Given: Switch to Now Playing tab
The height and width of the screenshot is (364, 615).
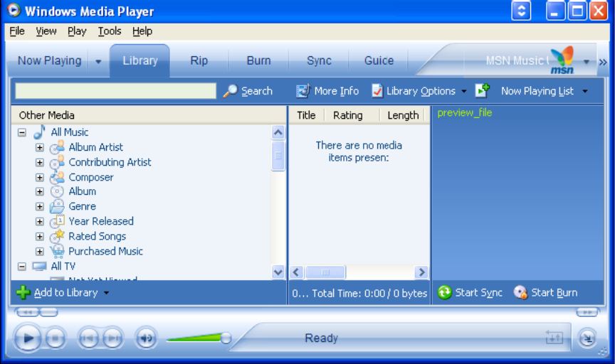Looking at the screenshot, I should click(x=49, y=60).
